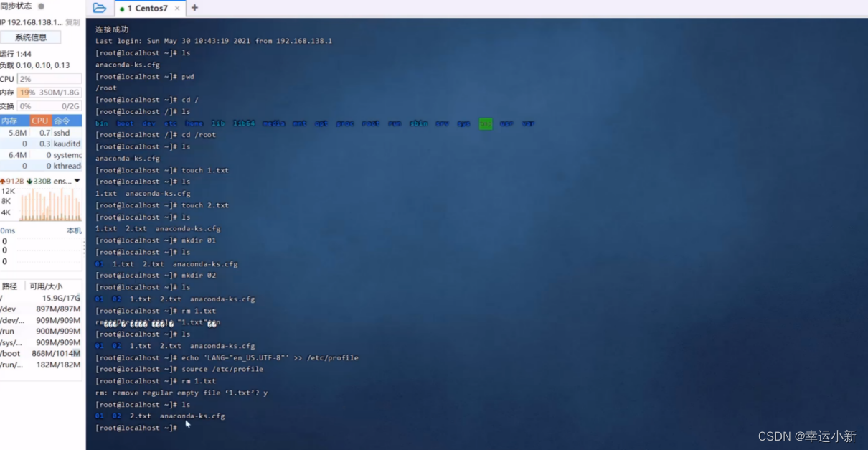
Task: Open the network interface dropdown arrow
Action: click(x=77, y=181)
